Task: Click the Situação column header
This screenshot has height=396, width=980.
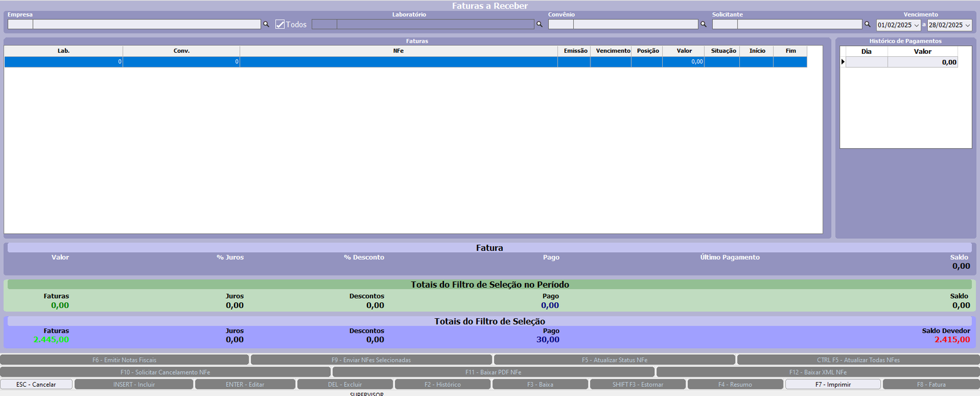Action: (x=723, y=51)
